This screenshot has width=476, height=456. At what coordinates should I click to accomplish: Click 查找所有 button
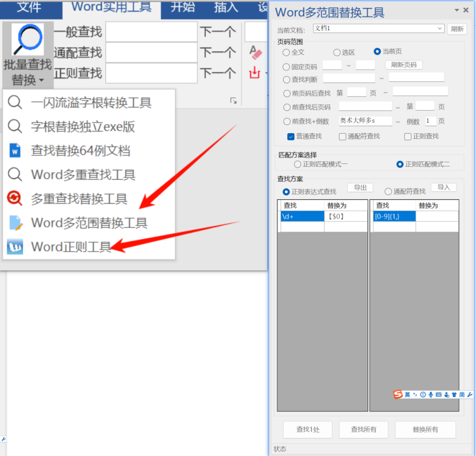click(364, 430)
